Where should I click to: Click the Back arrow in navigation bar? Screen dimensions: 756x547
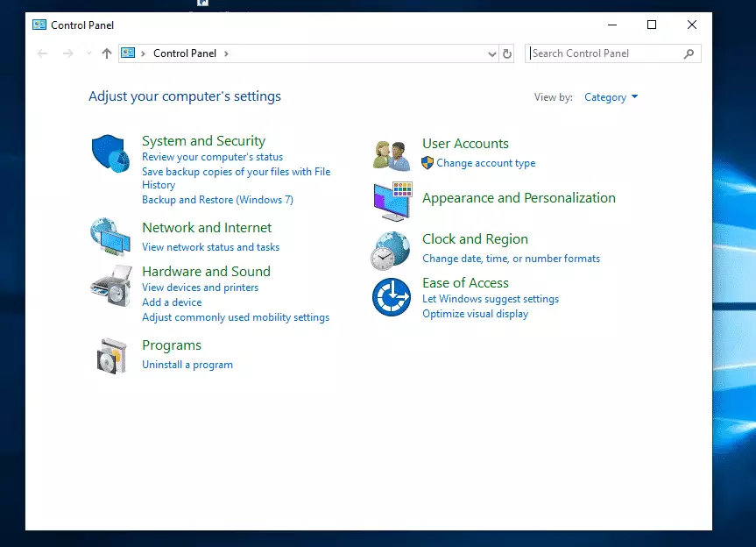(x=42, y=53)
